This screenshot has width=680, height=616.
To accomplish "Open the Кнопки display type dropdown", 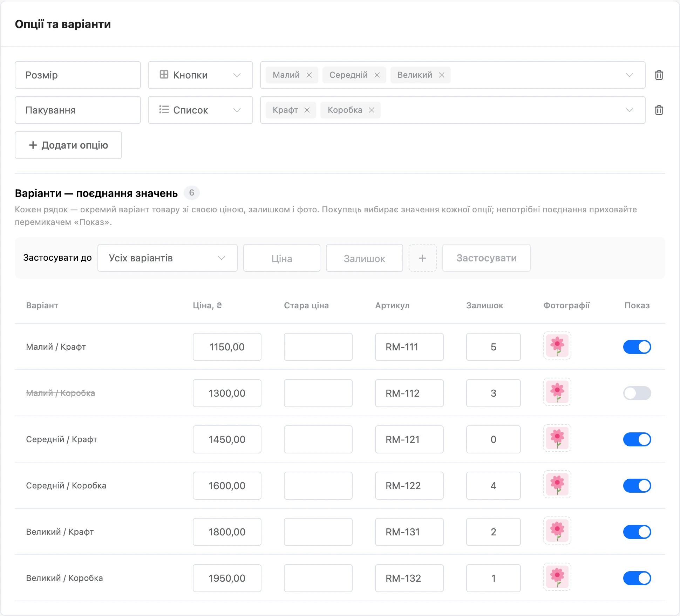I will point(200,75).
